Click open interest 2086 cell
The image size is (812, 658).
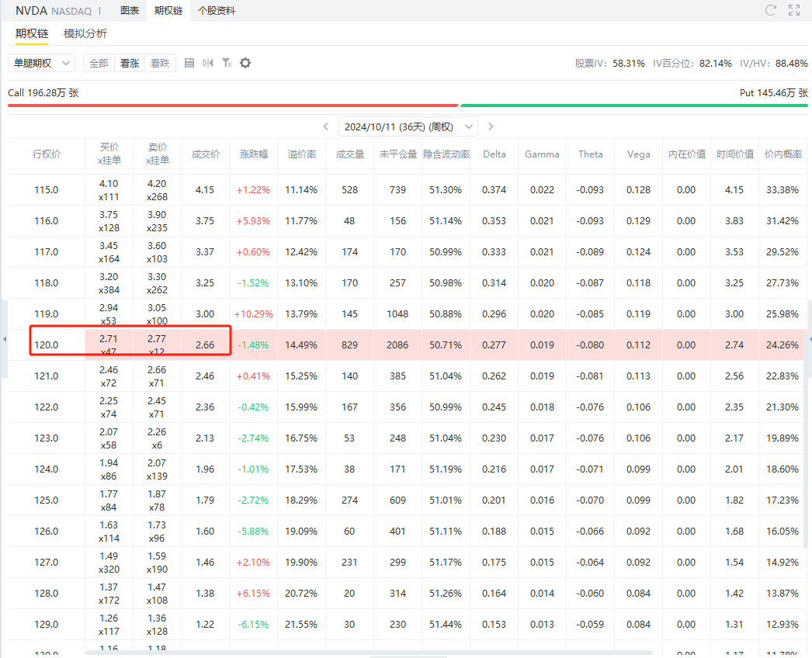pyautogui.click(x=397, y=345)
